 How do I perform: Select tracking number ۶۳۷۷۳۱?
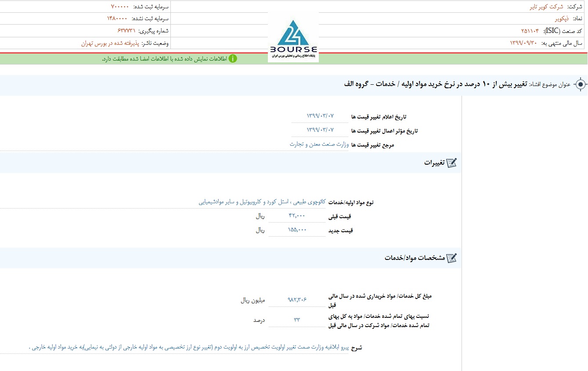[126, 31]
